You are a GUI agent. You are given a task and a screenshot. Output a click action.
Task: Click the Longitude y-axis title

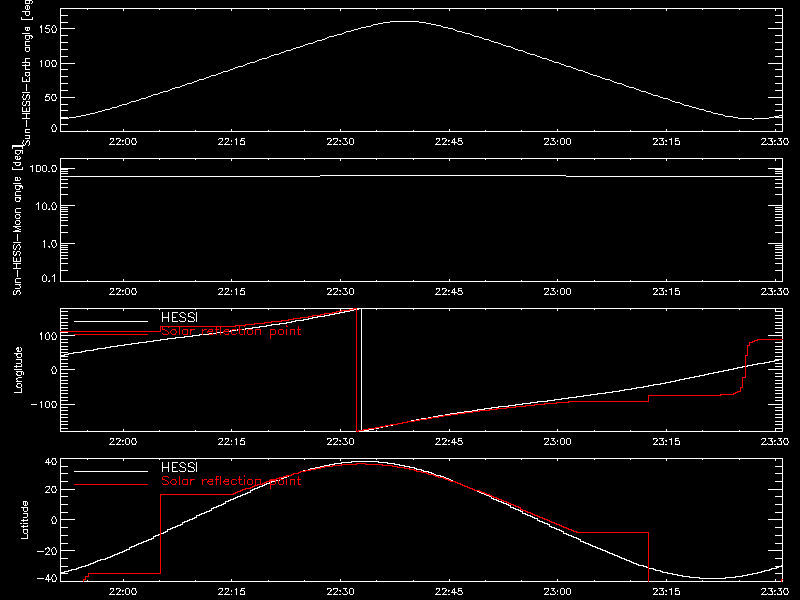tap(18, 370)
